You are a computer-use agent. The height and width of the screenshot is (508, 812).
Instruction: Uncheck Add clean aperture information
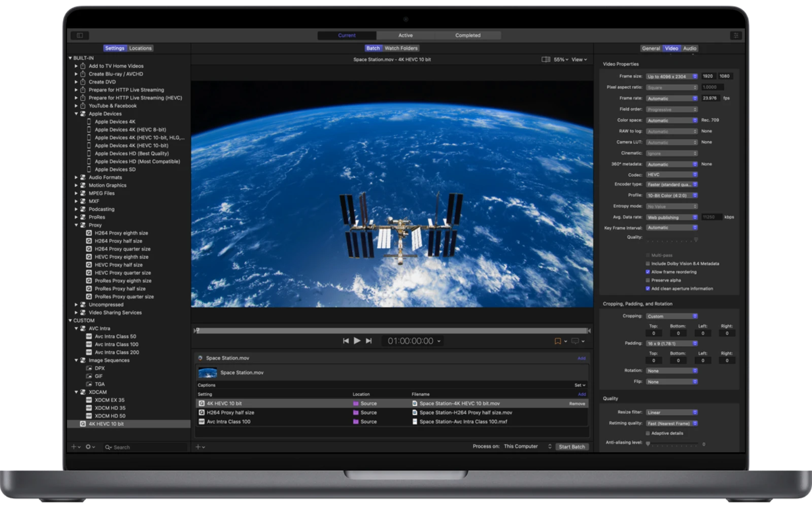click(648, 289)
